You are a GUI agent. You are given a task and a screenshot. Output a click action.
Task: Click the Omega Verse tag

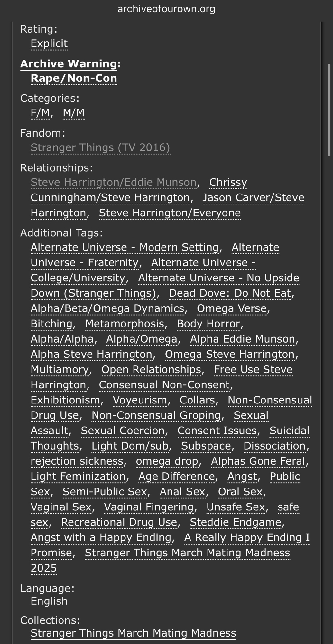[x=232, y=308]
